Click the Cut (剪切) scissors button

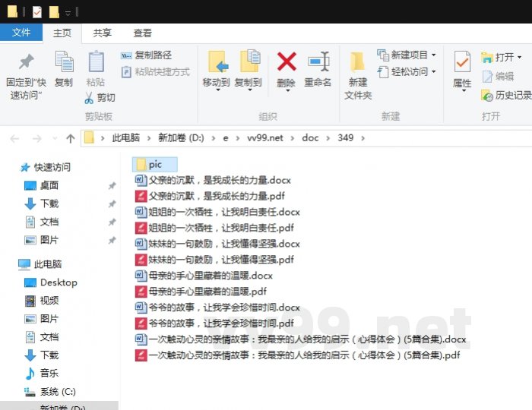coord(100,98)
